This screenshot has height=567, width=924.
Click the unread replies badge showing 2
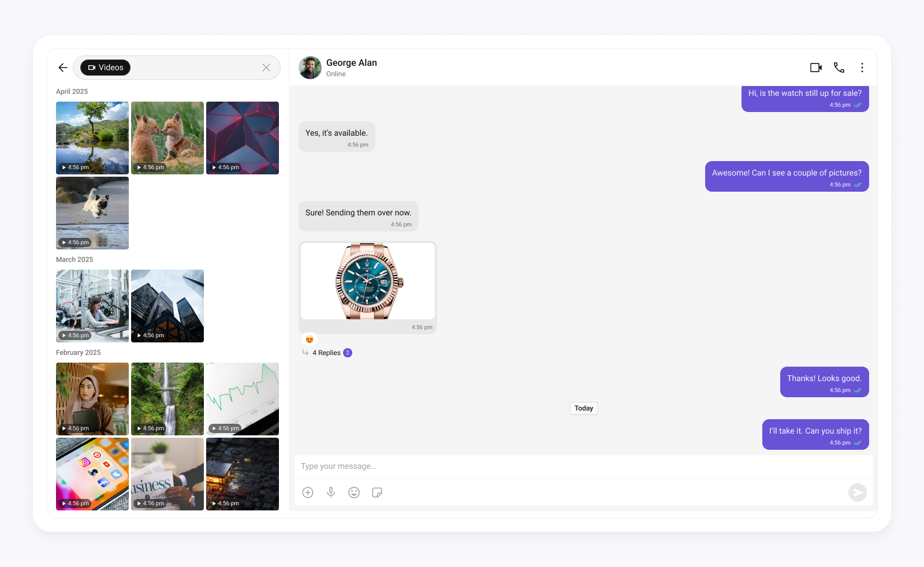tap(348, 353)
